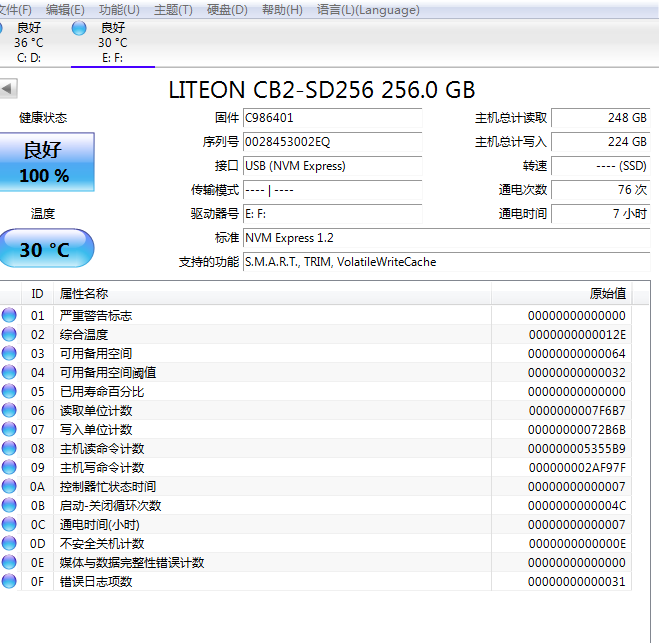Click status orb of row 07 写入单位计数
This screenshot has height=643, width=659.
coord(9,429)
